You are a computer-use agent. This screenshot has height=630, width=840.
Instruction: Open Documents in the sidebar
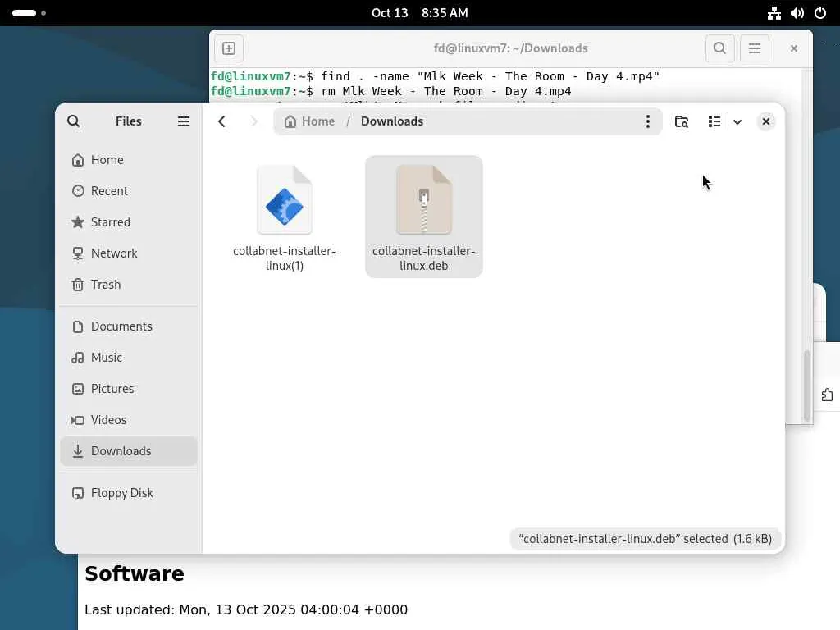coord(129,326)
